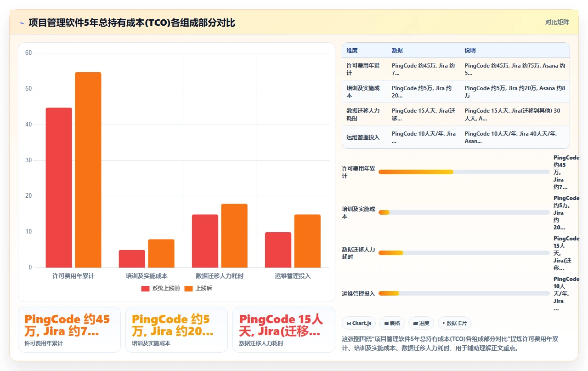
Task: Click the 60 value on the y-axis
Action: tap(28, 53)
